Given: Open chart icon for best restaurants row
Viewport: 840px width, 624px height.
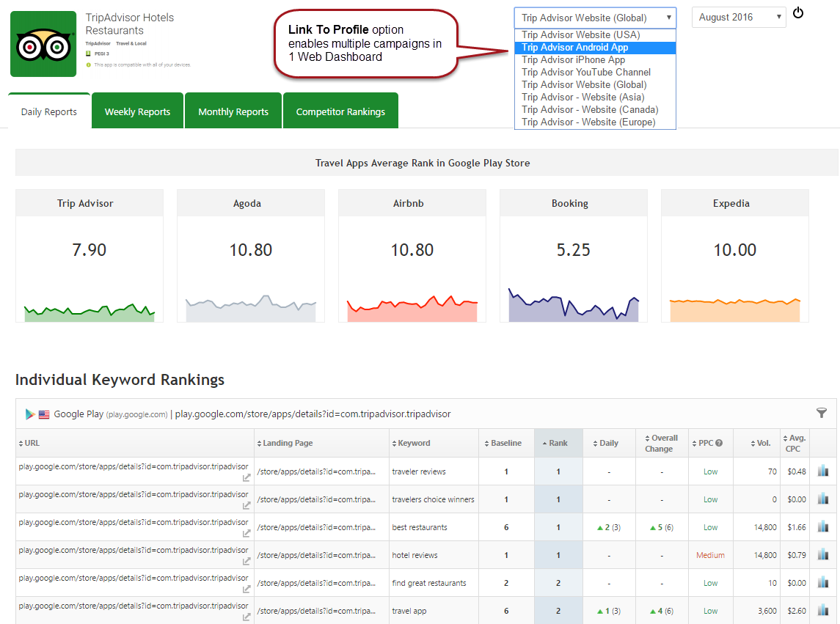Looking at the screenshot, I should click(x=822, y=527).
